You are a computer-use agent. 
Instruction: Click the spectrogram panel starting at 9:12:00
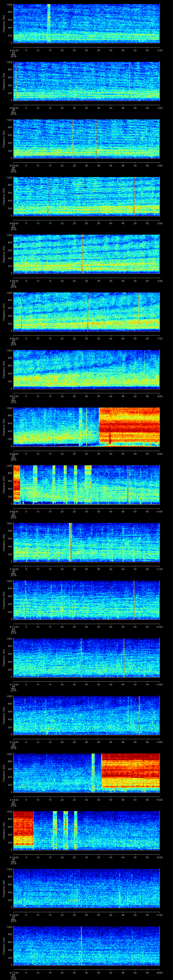coord(87,658)
